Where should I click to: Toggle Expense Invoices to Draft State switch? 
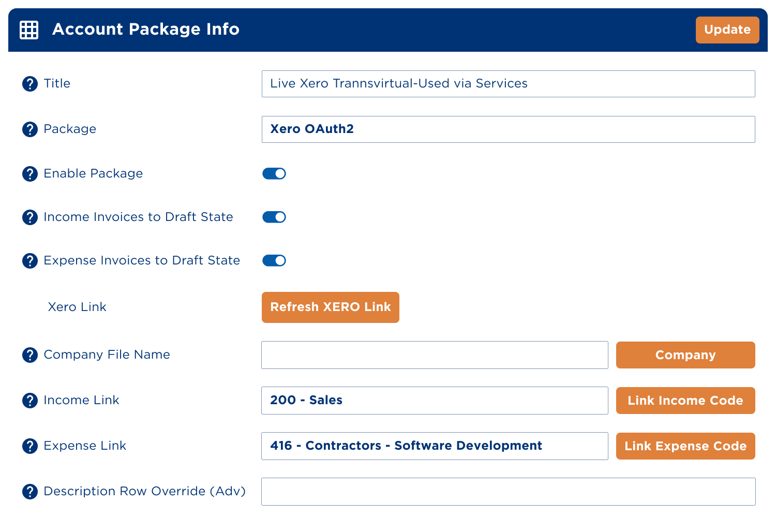tap(274, 260)
